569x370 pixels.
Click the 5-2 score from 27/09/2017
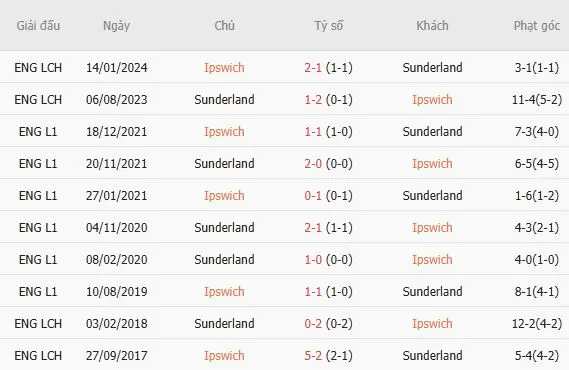313,355
